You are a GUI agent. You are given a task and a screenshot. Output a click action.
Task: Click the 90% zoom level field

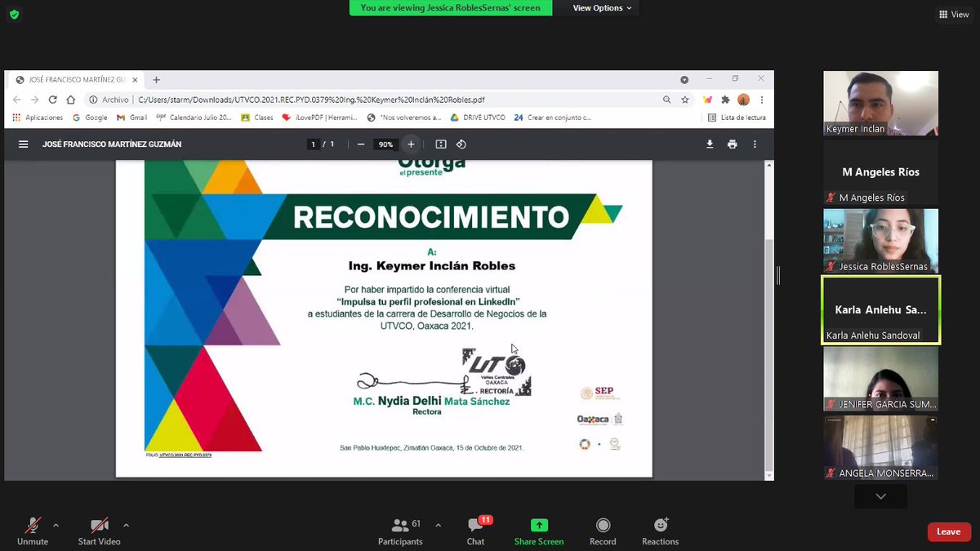(x=385, y=144)
